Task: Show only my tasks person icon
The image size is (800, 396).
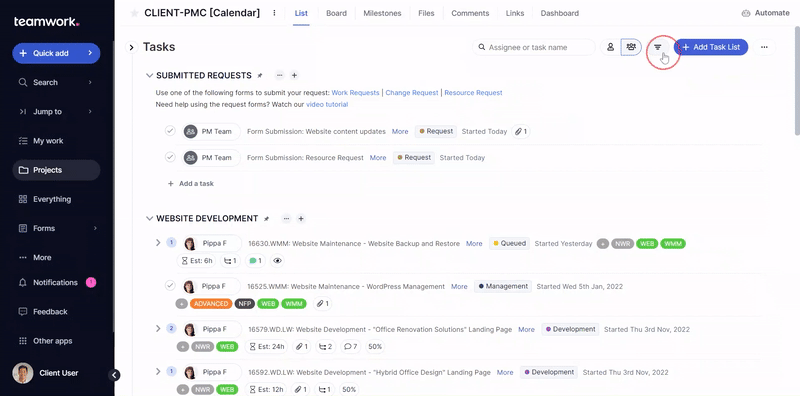Action: point(610,47)
